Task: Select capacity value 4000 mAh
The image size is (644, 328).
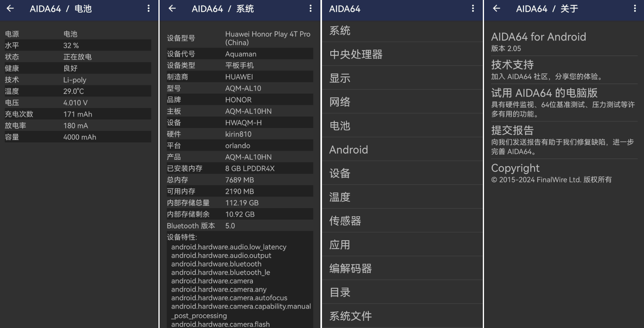Action: [x=80, y=137]
